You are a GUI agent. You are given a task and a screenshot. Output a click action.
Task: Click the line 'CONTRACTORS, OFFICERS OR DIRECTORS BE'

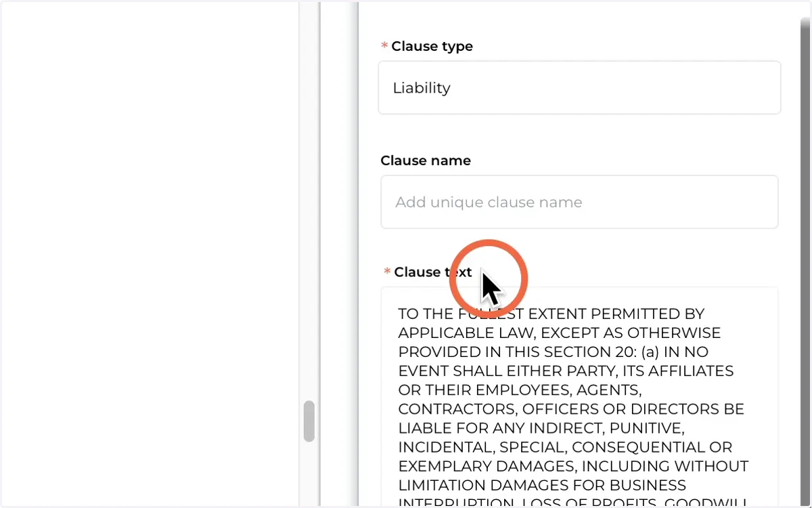[x=571, y=409]
